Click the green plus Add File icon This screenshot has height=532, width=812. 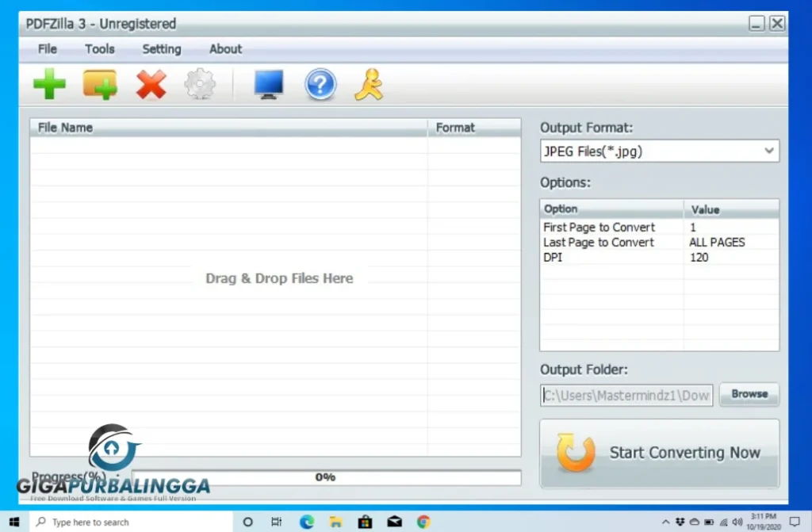pos(49,84)
